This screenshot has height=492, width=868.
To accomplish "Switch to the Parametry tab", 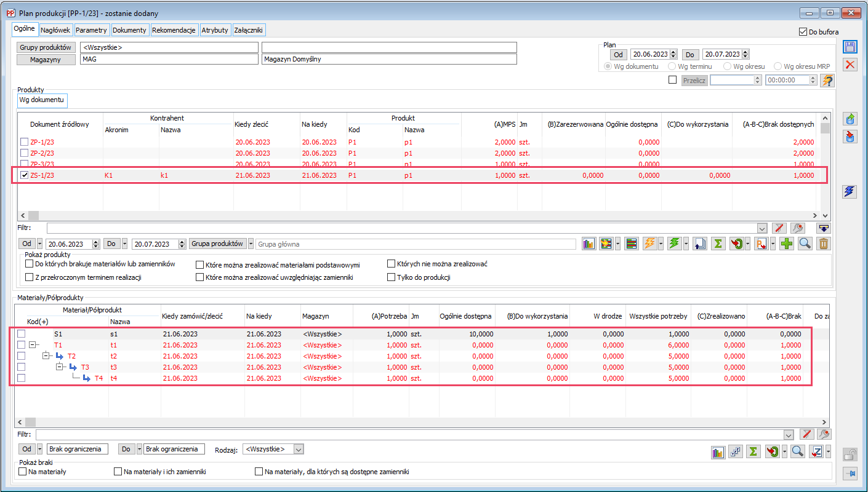I will 92,30.
